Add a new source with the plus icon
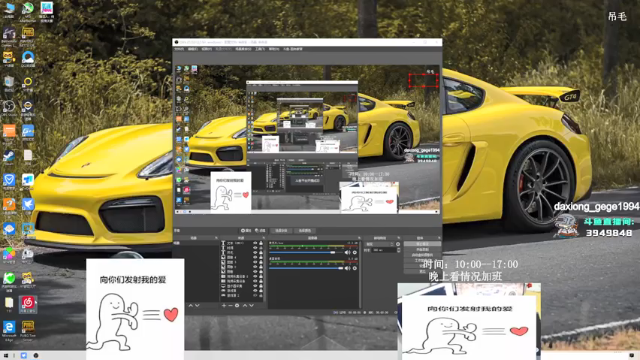The height and width of the screenshot is (360, 640). tap(224, 305)
